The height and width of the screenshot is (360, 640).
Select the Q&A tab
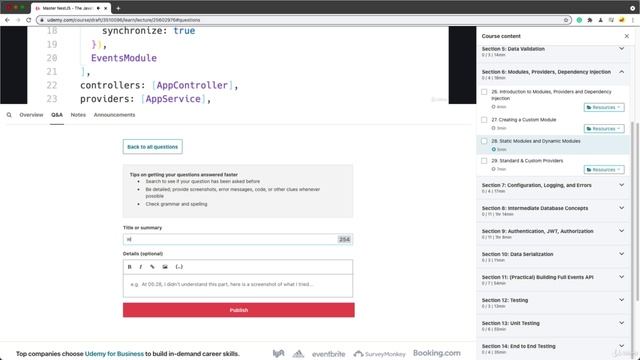57,115
